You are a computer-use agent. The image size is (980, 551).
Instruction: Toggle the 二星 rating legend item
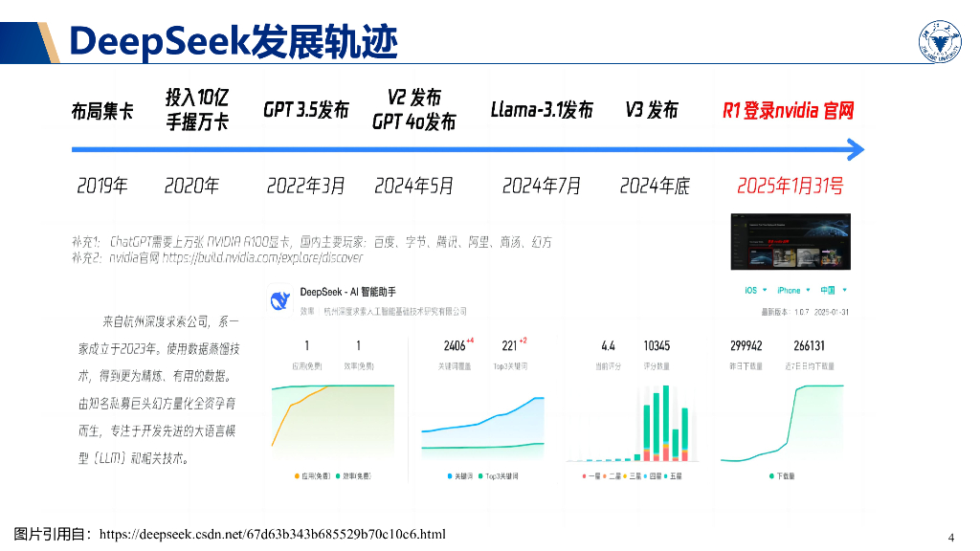point(612,476)
